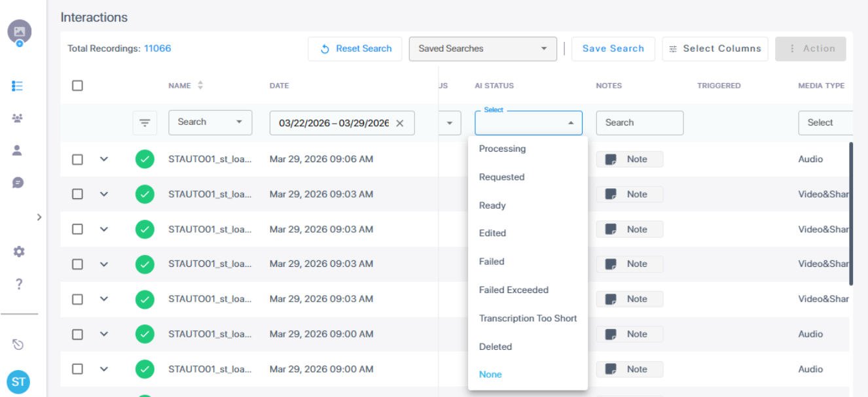Image resolution: width=868 pixels, height=397 pixels.
Task: Click the groups icon in left sidebar
Action: coord(18,118)
